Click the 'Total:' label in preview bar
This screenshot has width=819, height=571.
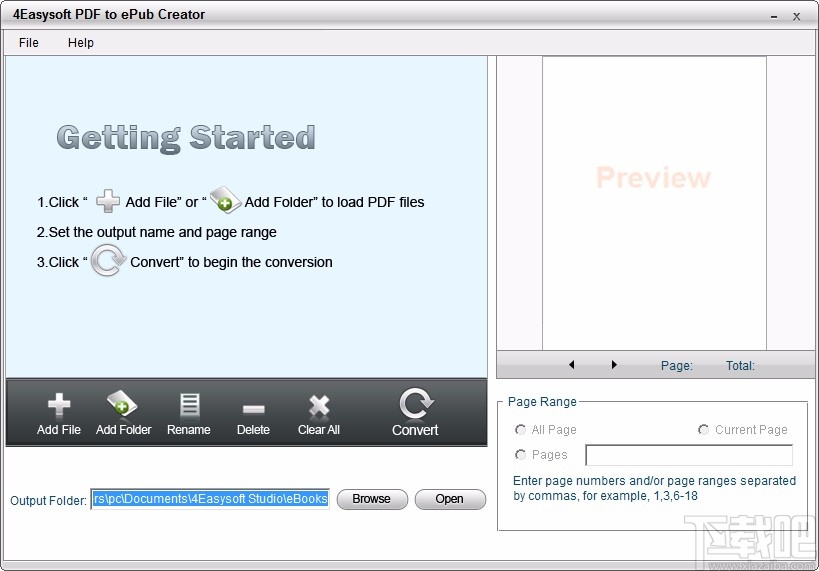point(740,365)
